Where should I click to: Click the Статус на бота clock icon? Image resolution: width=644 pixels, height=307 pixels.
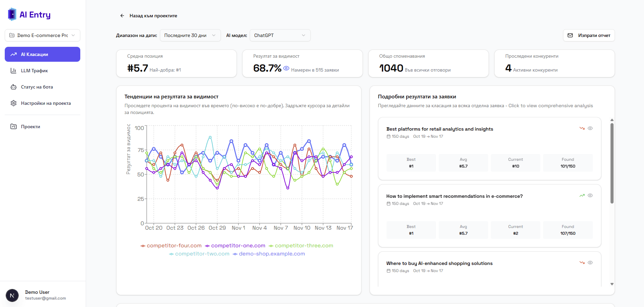pos(14,87)
